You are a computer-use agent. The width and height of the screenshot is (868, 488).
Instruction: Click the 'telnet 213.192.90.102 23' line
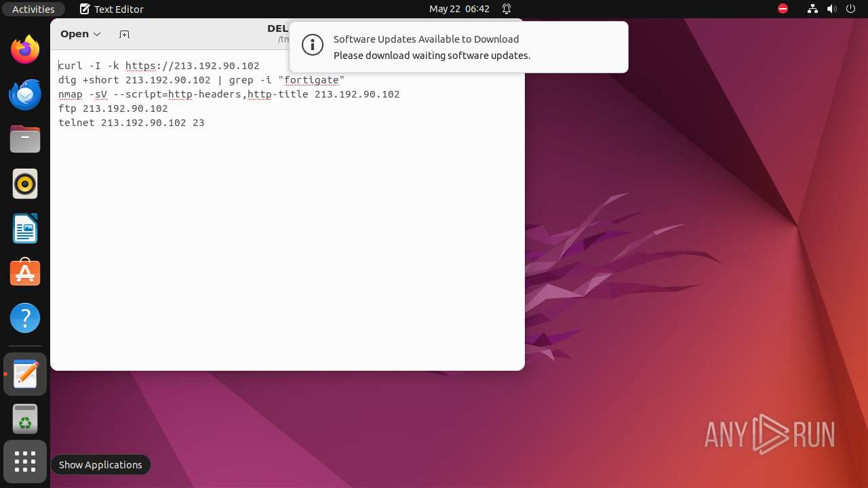point(132,123)
